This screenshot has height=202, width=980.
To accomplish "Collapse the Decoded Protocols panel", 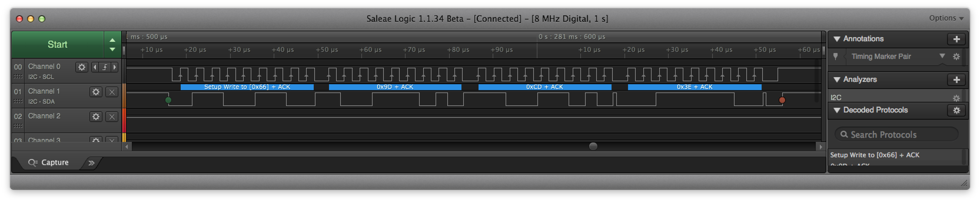I will tap(837, 110).
